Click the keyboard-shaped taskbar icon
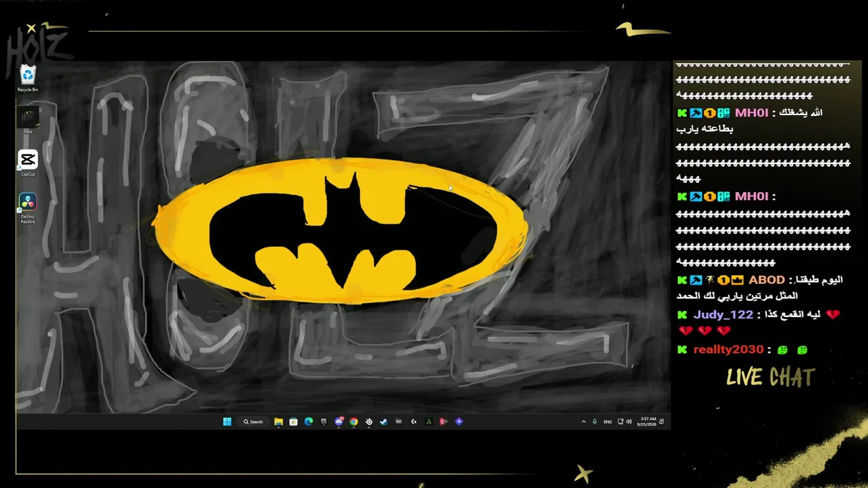 [x=399, y=422]
